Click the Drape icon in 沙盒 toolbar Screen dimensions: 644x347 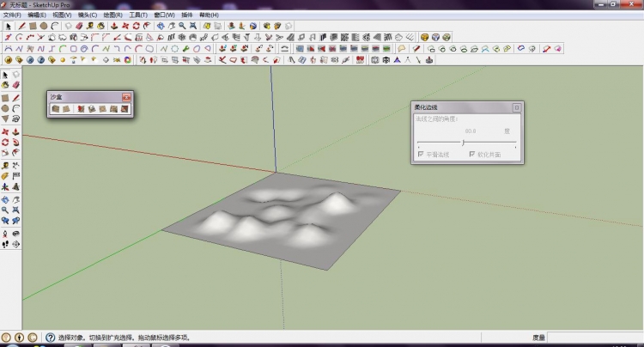coord(103,109)
